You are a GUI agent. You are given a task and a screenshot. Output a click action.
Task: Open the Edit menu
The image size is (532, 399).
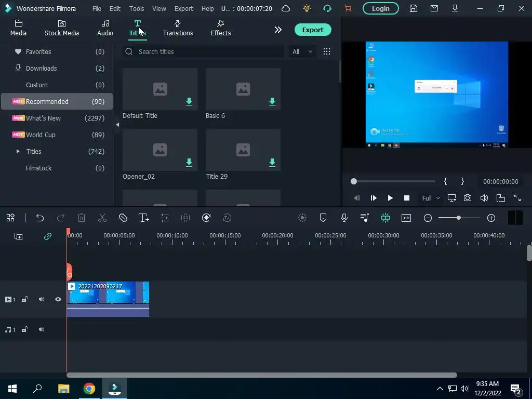pyautogui.click(x=115, y=8)
